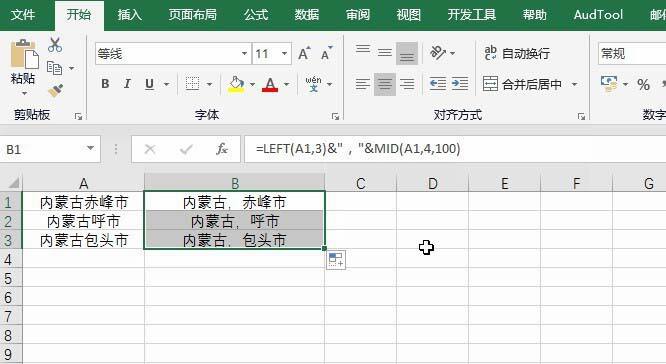Click in the formula bar
The height and width of the screenshot is (364, 666).
tap(455, 149)
